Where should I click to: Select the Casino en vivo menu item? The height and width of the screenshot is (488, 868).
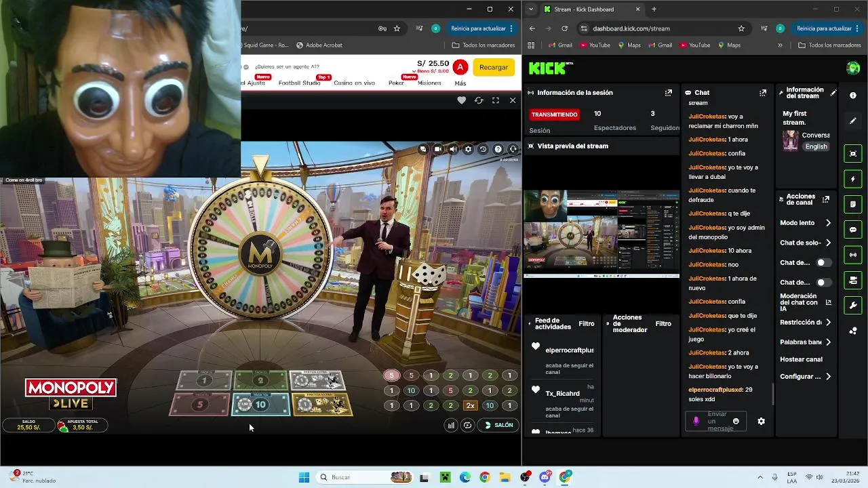pyautogui.click(x=354, y=83)
